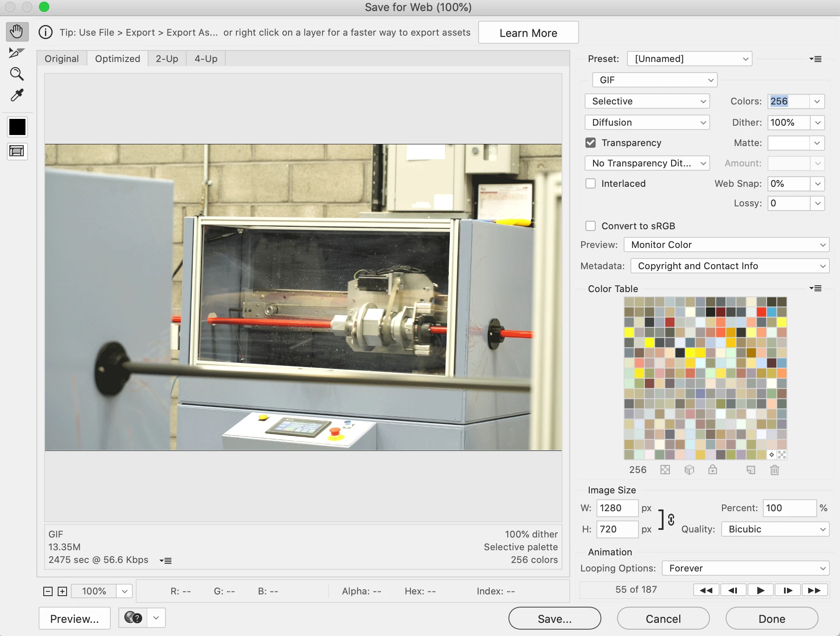
Task: Select the Slice Select tool
Action: point(16,53)
